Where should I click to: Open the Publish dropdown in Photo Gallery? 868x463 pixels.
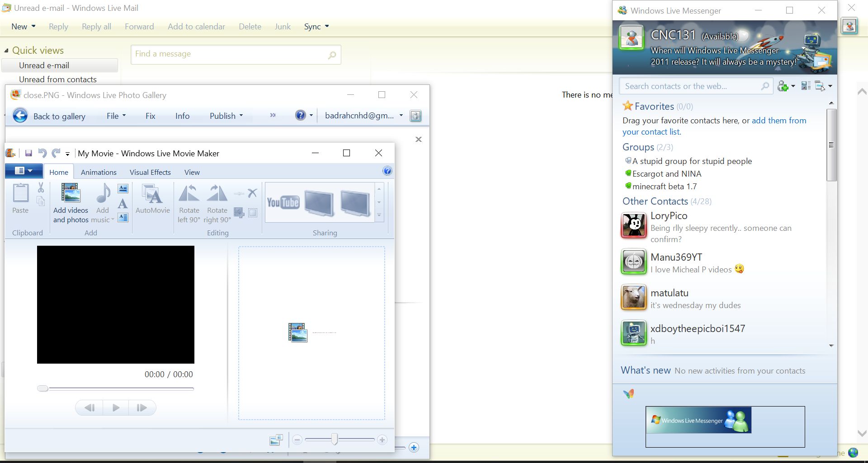[241, 116]
